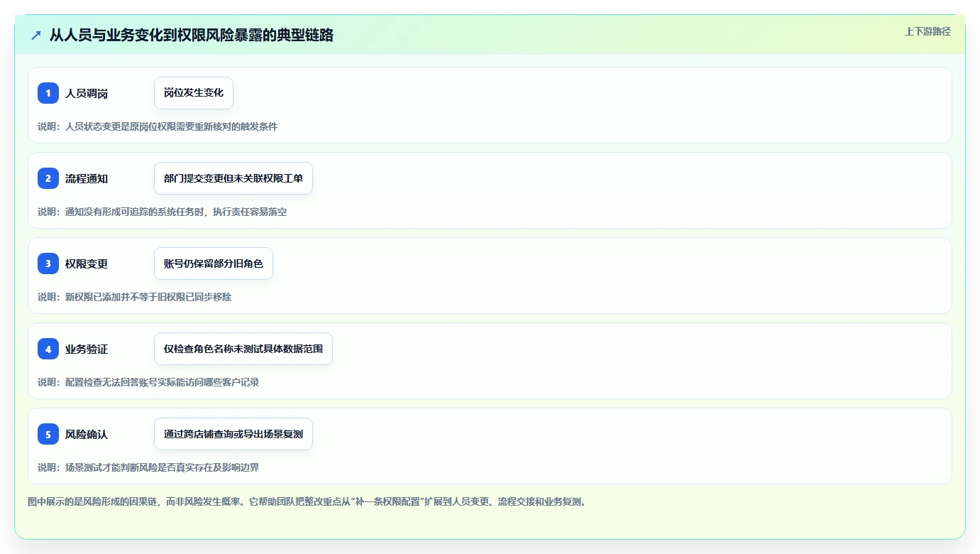Click the 人员调岗 step label
The height and width of the screenshot is (554, 980).
(87, 93)
